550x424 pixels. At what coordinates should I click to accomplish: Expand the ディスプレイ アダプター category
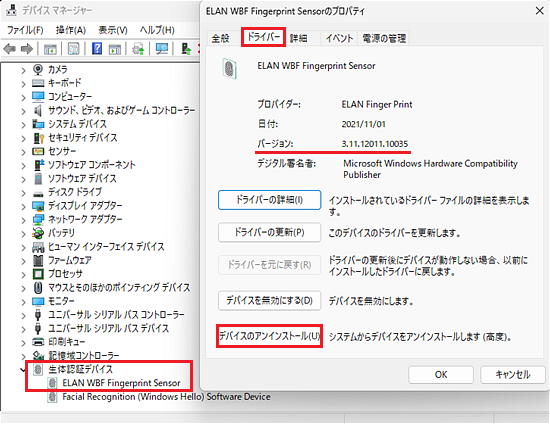23,207
